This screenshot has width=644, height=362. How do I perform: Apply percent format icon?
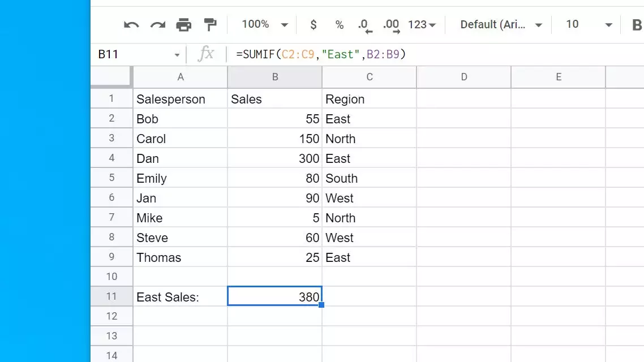click(340, 25)
